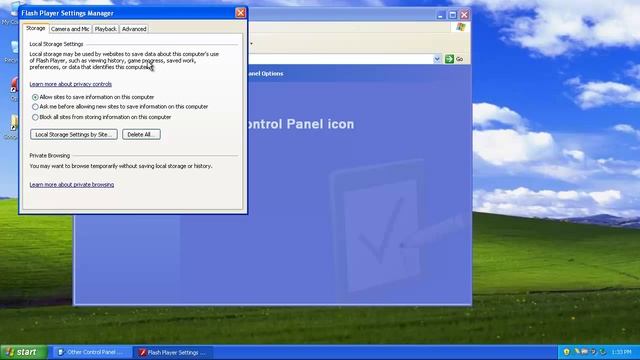Close the Other Control Panel window
This screenshot has width=640, height=360.
pyautogui.click(x=464, y=15)
